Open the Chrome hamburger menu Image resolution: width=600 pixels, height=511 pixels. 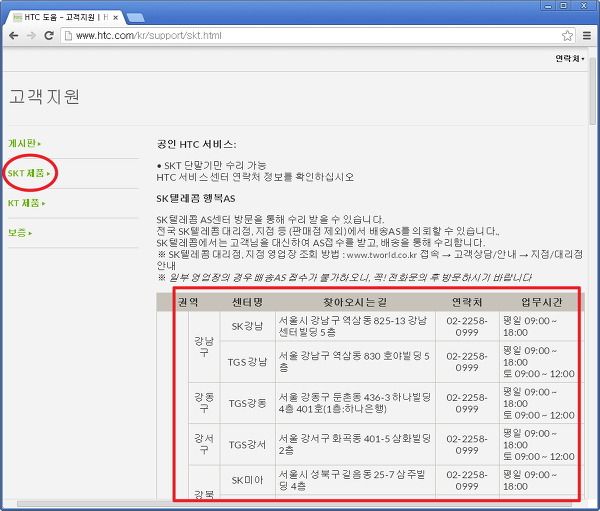pos(587,36)
